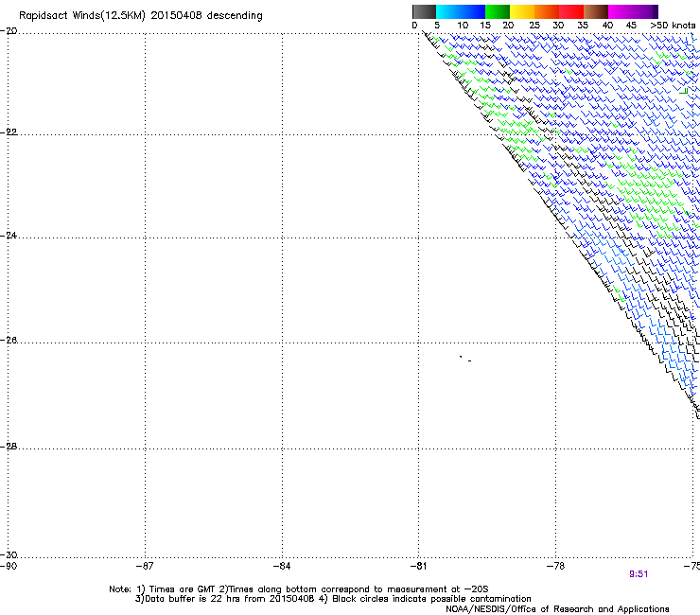Select the magenta 40-45 knots color band
The height and width of the screenshot is (615, 700).
621,11
